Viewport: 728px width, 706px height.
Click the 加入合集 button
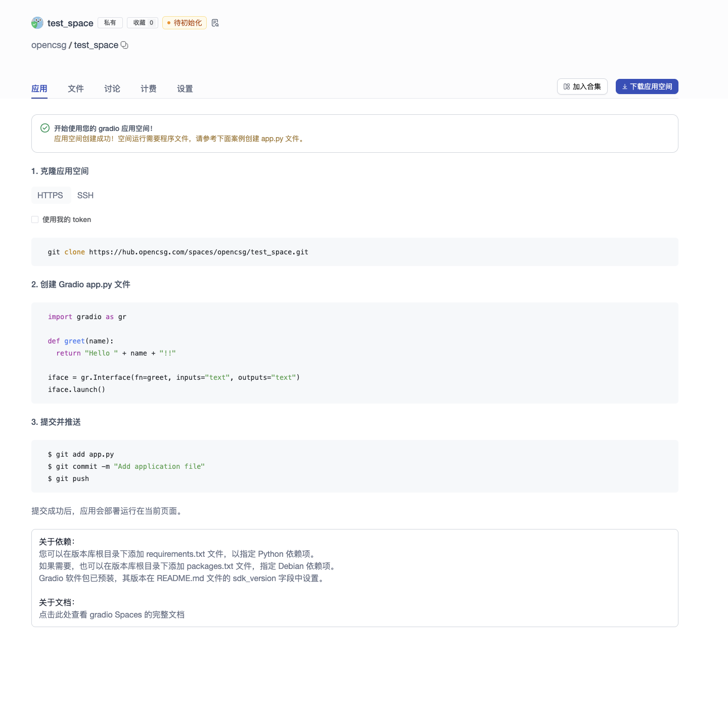click(x=582, y=86)
